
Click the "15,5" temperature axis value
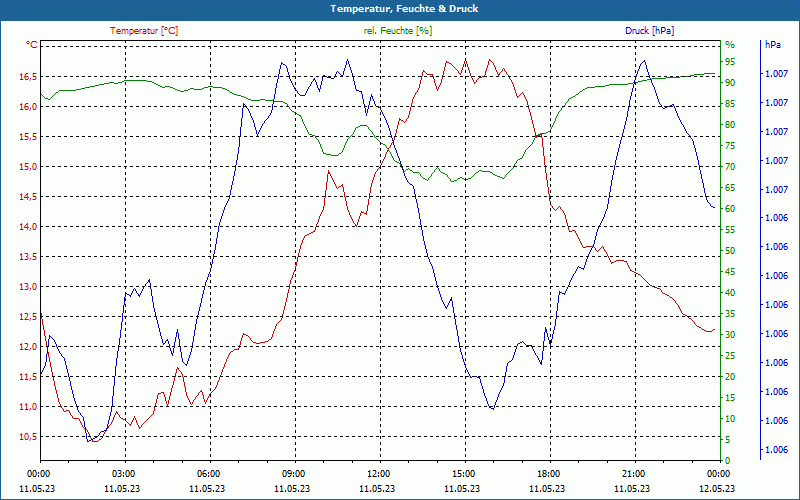point(28,137)
